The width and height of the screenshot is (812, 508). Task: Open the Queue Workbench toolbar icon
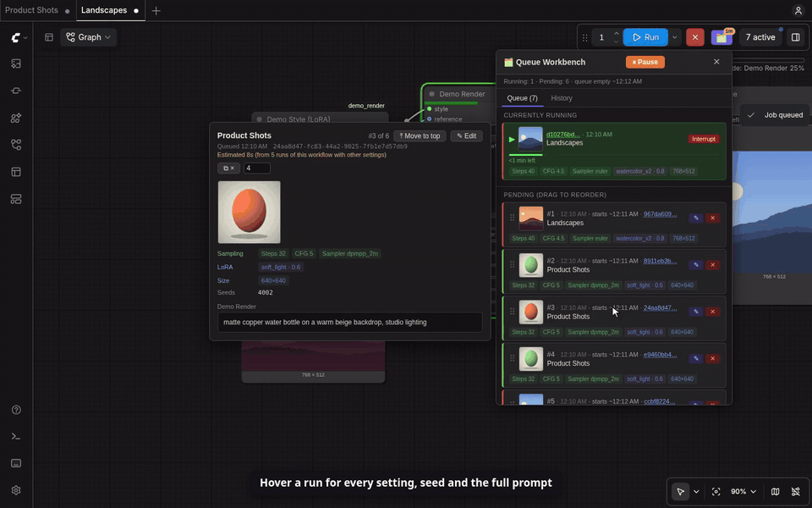tap(721, 37)
